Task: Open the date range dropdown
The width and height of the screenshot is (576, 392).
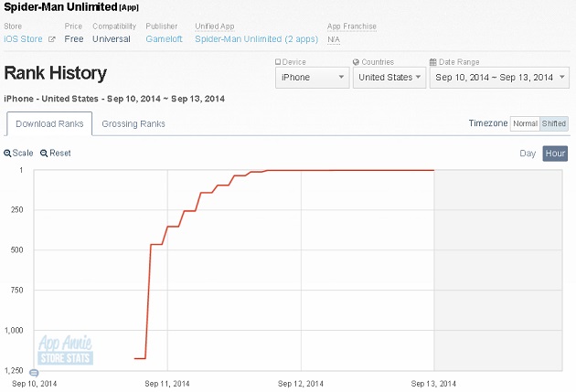Action: [x=499, y=78]
